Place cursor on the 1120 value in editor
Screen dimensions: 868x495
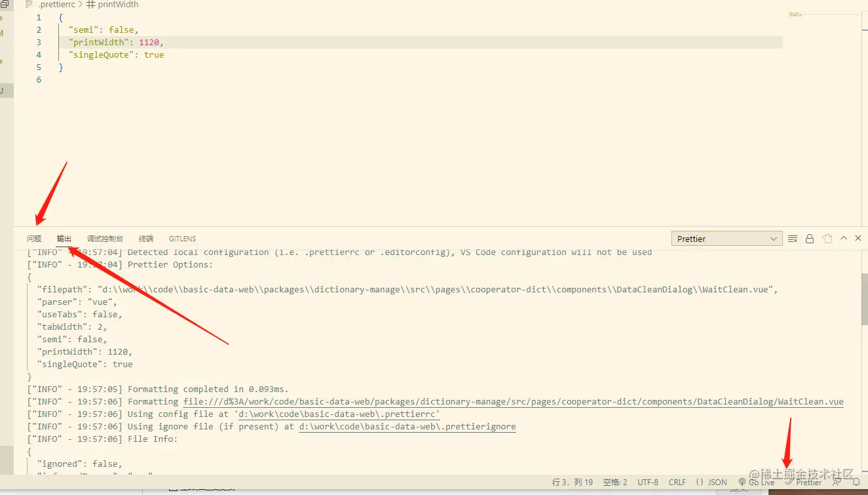click(x=149, y=42)
